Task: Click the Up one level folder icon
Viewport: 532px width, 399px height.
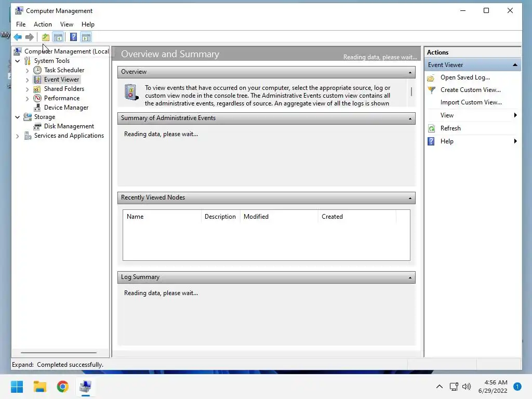Action: pos(46,37)
